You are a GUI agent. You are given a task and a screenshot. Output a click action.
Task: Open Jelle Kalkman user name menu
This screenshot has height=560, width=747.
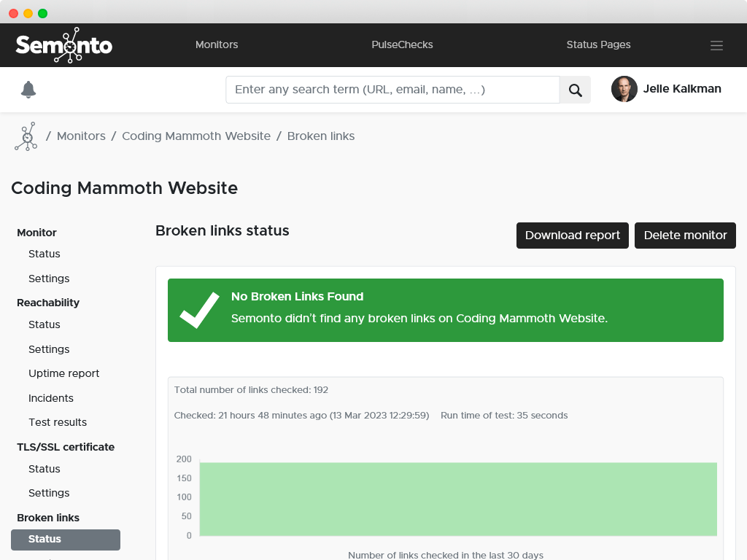pyautogui.click(x=682, y=89)
